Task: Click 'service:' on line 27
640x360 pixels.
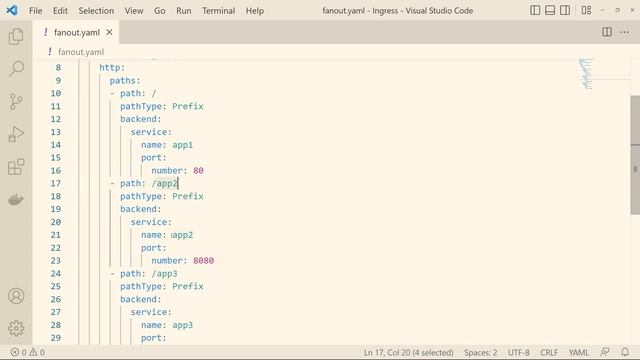Action: pyautogui.click(x=151, y=312)
